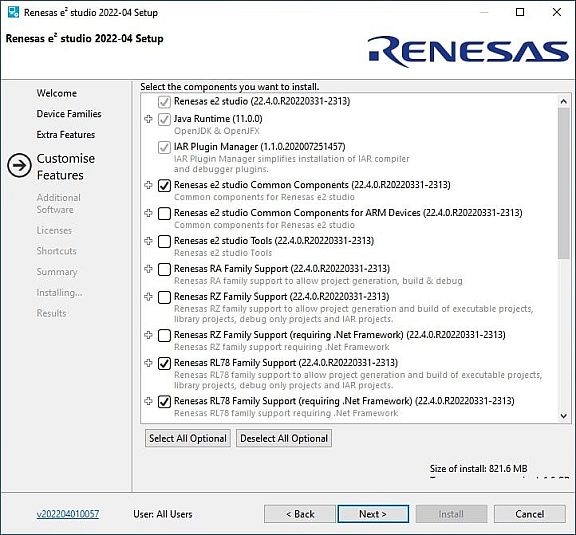The width and height of the screenshot is (576, 535).
Task: Open the Extra Features step
Action: pyautogui.click(x=66, y=134)
